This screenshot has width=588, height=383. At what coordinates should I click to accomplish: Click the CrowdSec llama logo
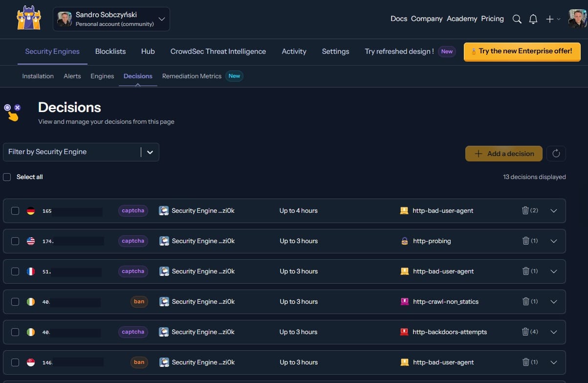29,18
